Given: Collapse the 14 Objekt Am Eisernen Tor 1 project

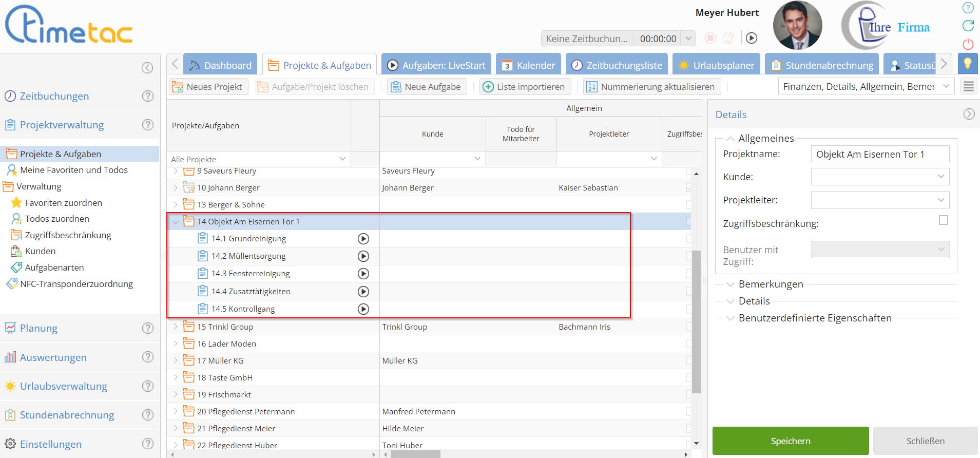Looking at the screenshot, I should 176,222.
